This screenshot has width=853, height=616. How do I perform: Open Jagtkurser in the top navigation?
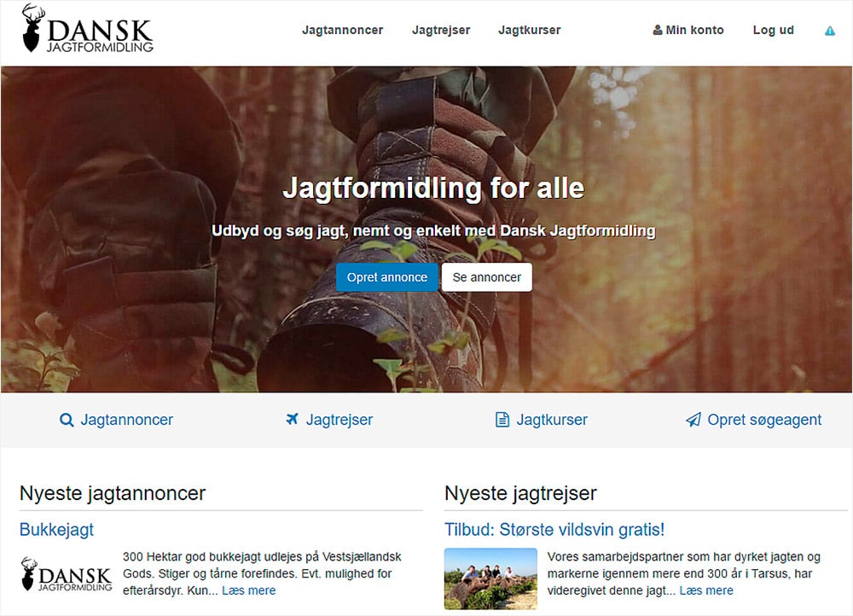point(530,30)
